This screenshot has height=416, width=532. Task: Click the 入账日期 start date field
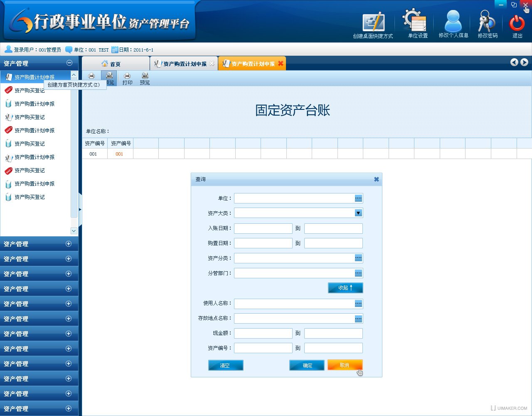263,228
